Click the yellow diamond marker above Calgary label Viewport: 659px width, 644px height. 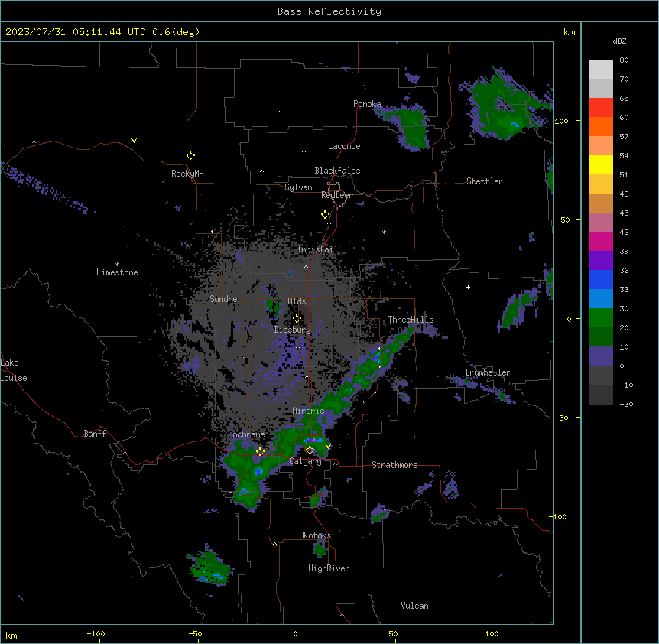(x=310, y=450)
